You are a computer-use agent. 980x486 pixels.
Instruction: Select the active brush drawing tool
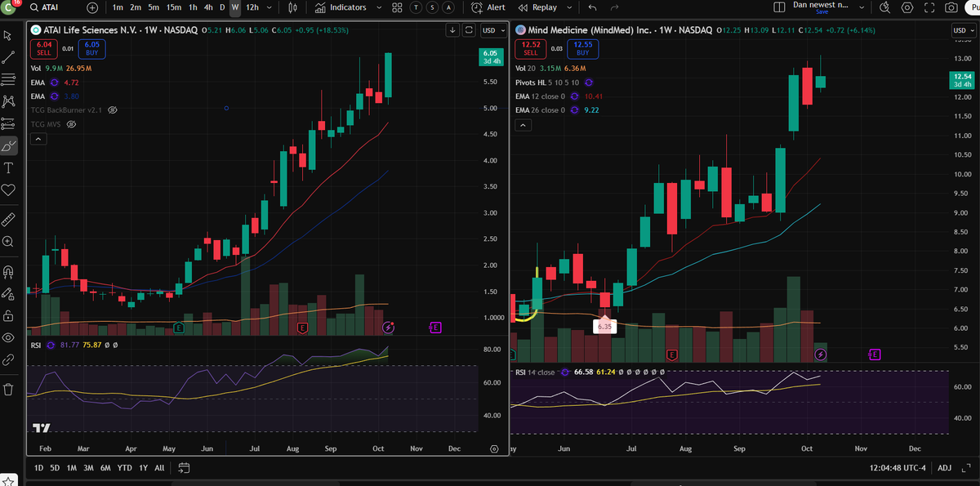click(x=8, y=146)
